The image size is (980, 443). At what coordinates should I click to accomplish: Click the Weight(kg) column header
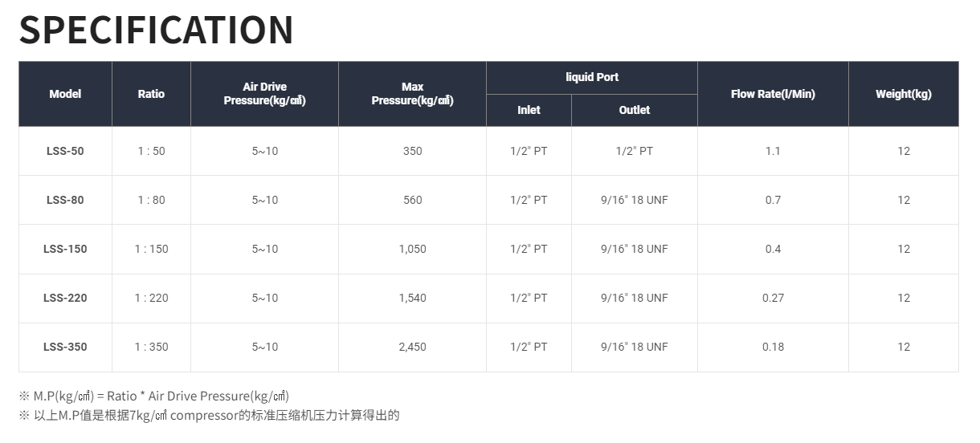(x=903, y=94)
